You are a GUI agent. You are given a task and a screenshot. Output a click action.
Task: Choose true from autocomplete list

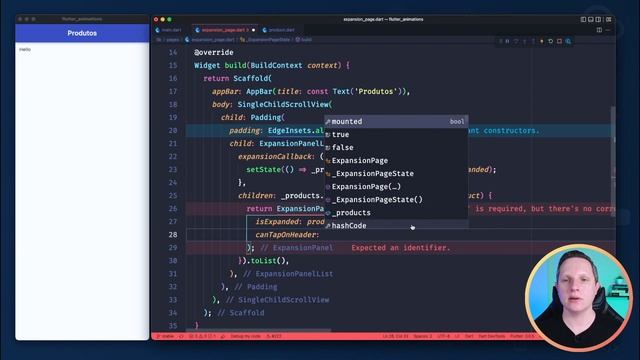[396, 134]
